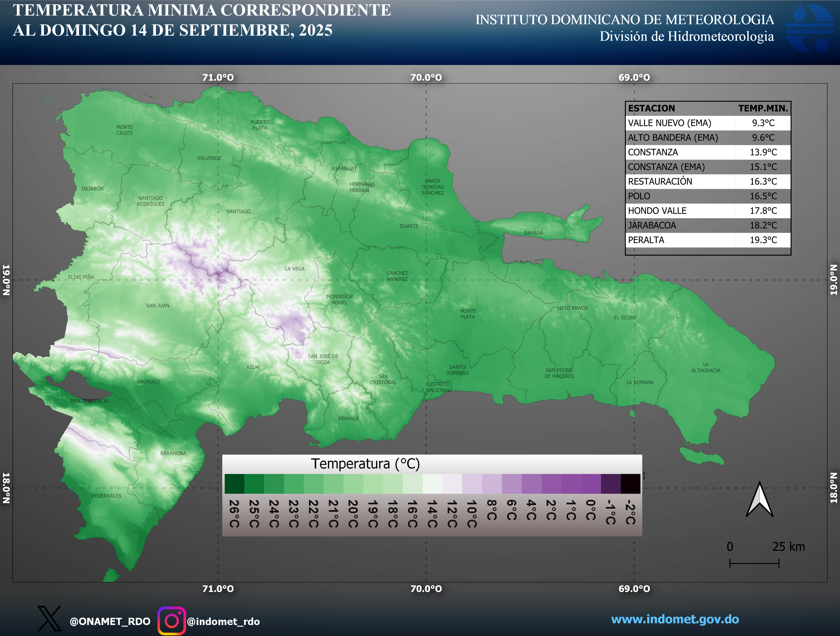Viewport: 840px width, 636px height.
Task: Click the DUARTE province label
Action: coord(409,226)
